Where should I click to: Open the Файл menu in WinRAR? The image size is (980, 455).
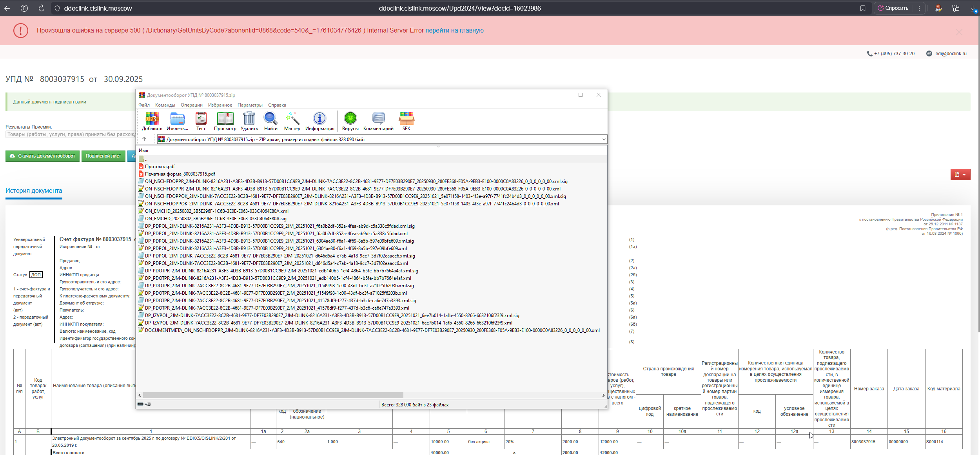[144, 105]
